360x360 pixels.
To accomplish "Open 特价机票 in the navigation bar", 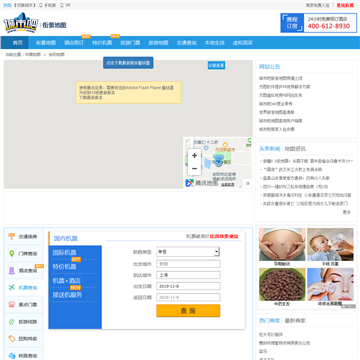I will [x=102, y=43].
